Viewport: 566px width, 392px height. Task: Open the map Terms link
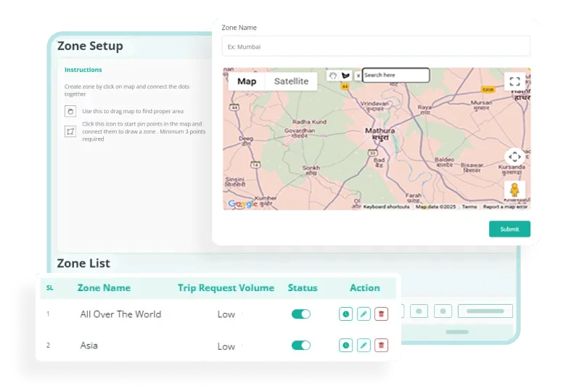point(469,206)
